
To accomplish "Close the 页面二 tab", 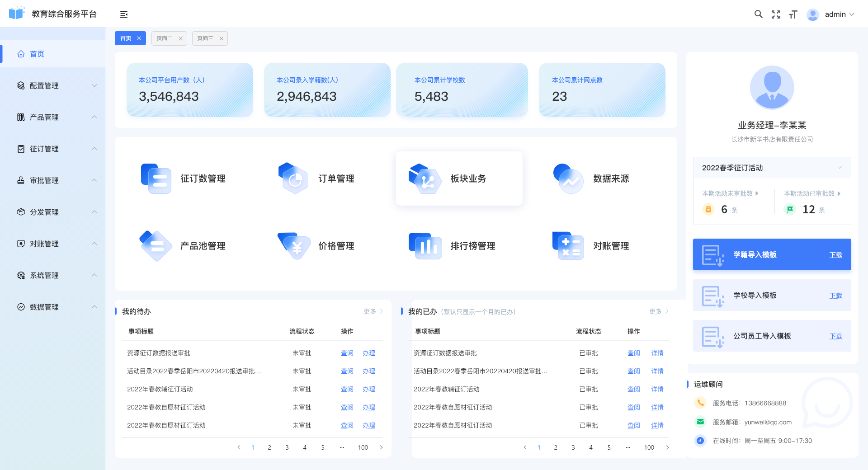I will point(180,38).
